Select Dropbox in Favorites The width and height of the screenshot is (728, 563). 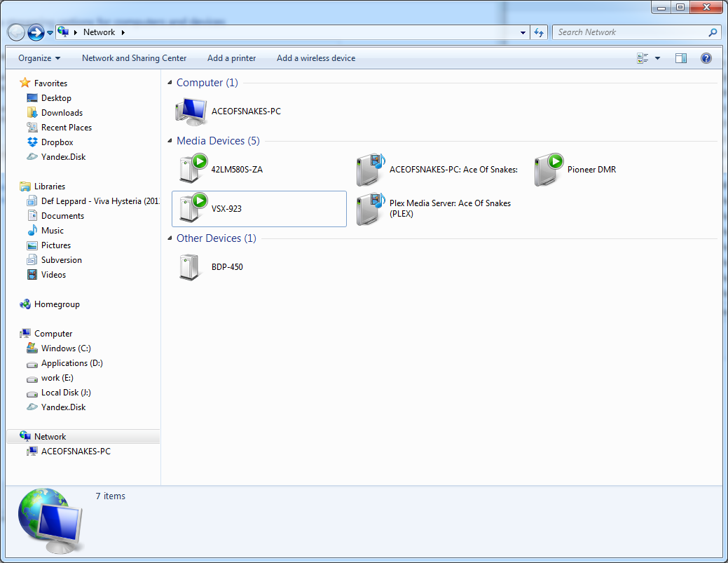click(x=57, y=142)
